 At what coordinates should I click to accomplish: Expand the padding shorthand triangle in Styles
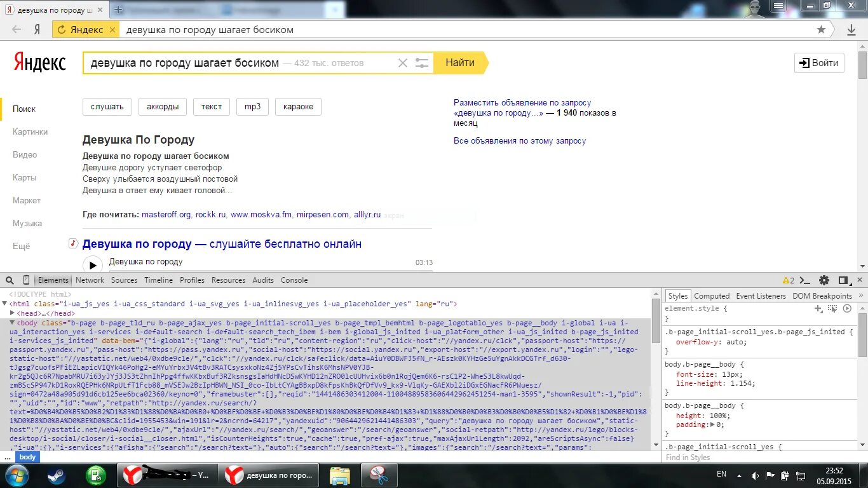[x=712, y=424]
